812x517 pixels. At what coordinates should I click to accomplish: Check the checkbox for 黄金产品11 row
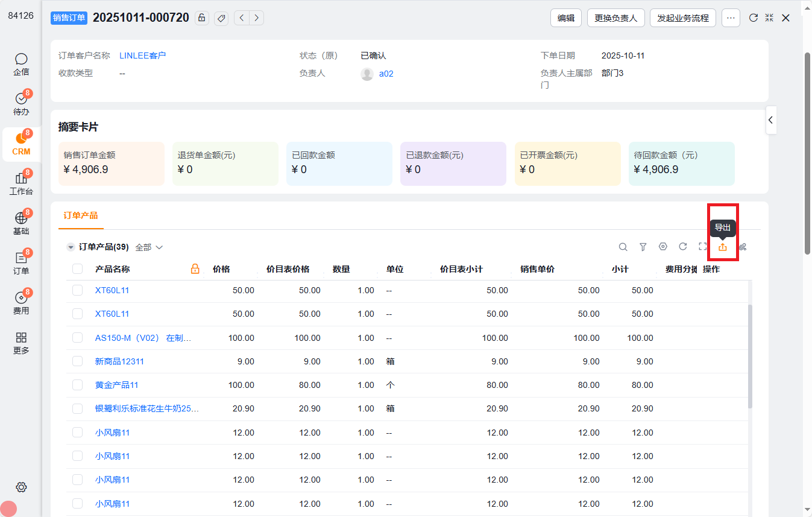tap(77, 384)
